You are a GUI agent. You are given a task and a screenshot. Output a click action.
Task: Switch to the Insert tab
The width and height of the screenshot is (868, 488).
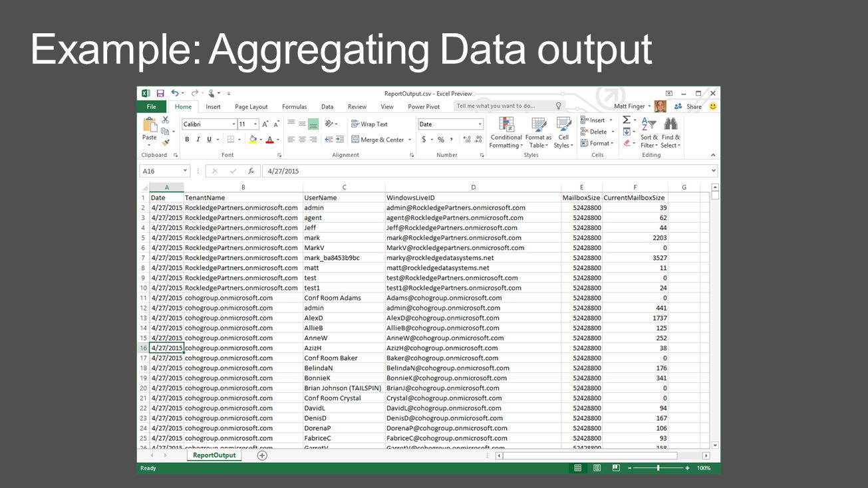pos(214,106)
